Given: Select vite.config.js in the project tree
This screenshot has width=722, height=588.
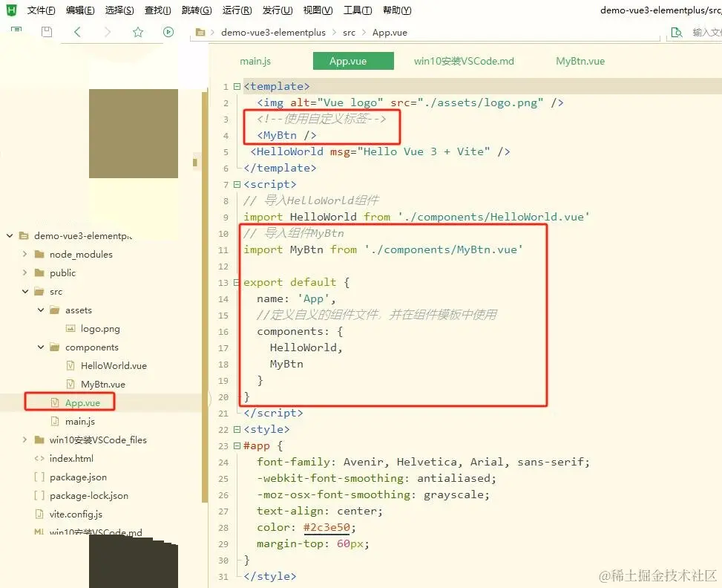Looking at the screenshot, I should (x=76, y=514).
